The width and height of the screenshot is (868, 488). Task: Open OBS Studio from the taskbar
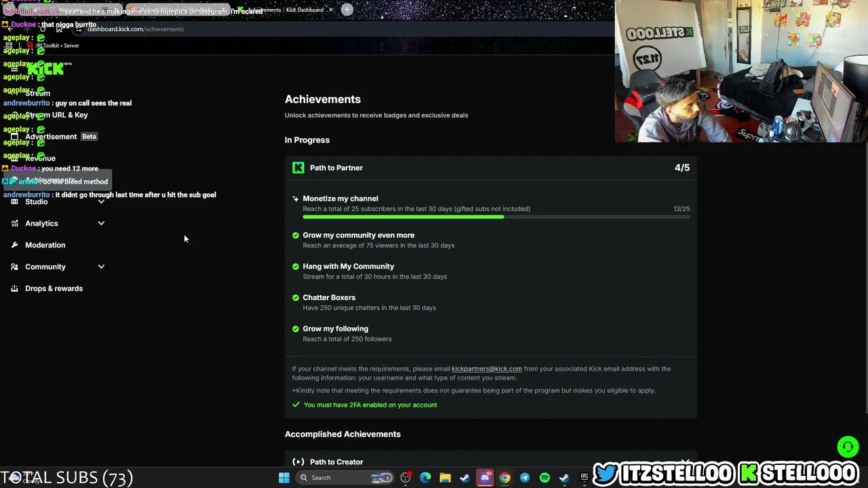(x=406, y=478)
